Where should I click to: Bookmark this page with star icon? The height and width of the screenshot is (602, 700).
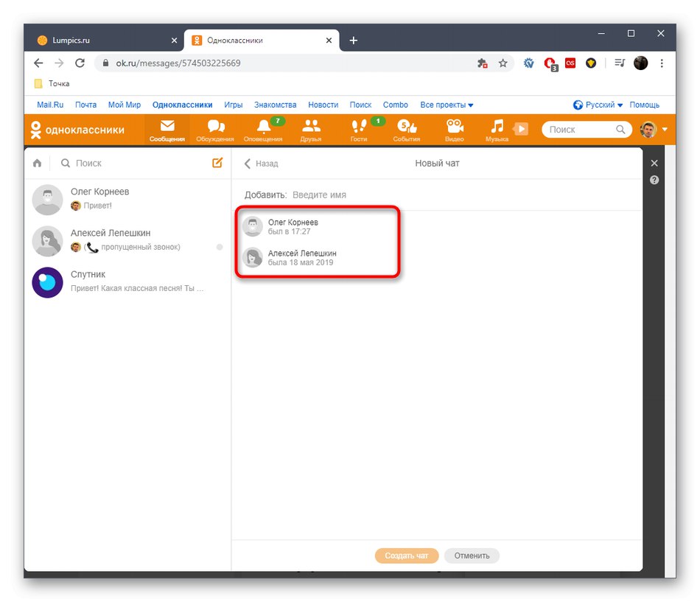tap(503, 63)
